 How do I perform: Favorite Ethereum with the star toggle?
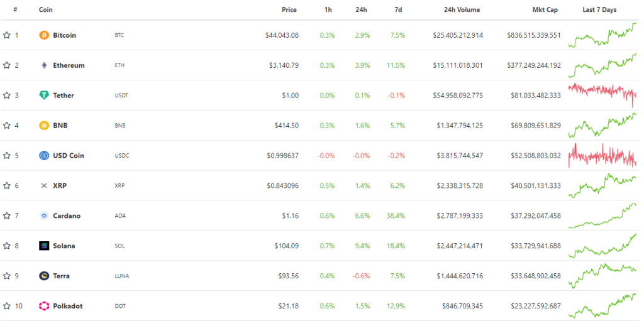click(x=6, y=65)
